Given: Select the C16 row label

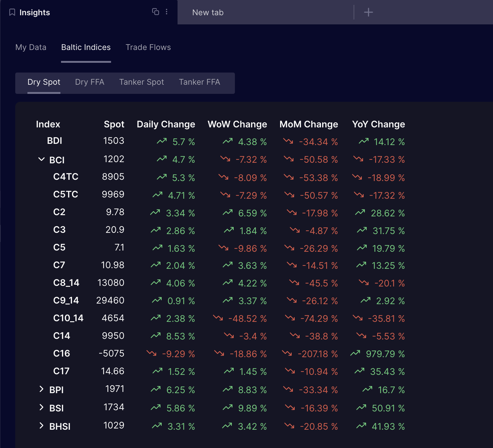Looking at the screenshot, I should 62,354.
